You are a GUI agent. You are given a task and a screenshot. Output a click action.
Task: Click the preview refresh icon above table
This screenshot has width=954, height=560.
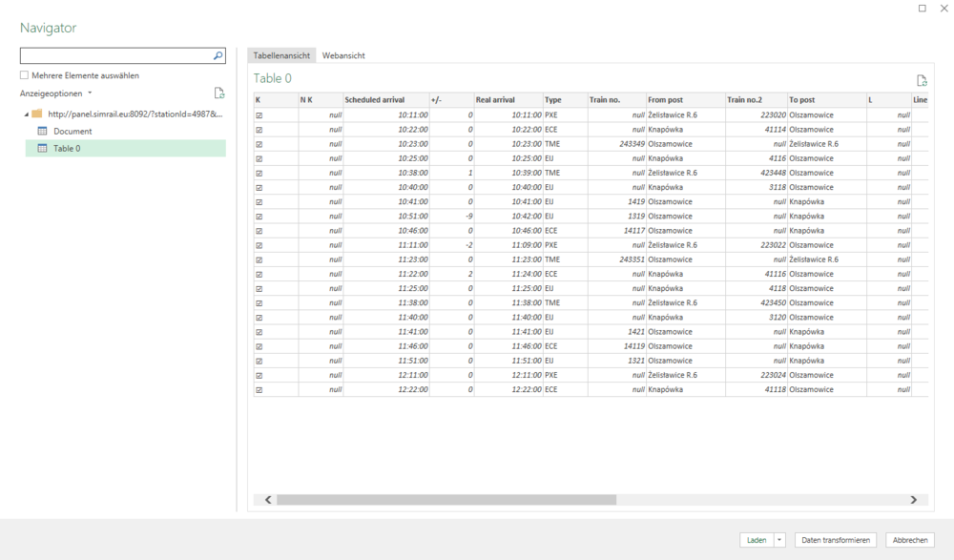point(921,81)
